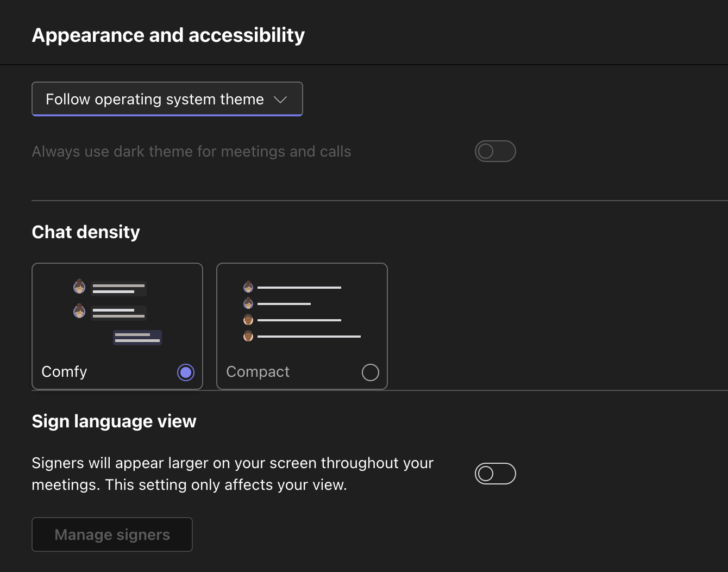Viewport: 728px width, 572px height.
Task: Enable the Sign language view toggle
Action: [x=495, y=474]
